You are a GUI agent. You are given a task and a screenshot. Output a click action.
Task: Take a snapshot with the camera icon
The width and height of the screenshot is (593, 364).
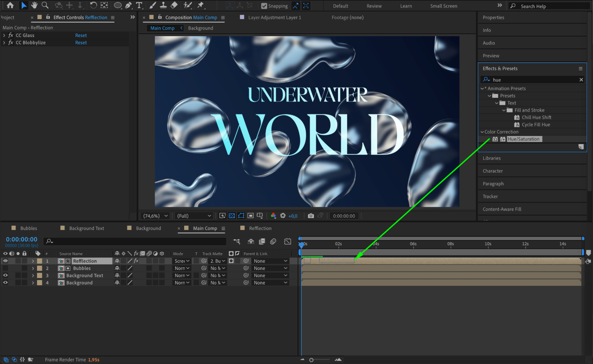pyautogui.click(x=311, y=216)
